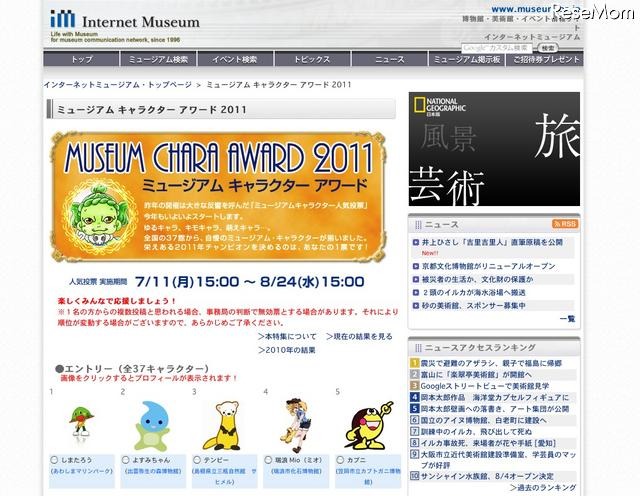Open カブニ yellow character image

(x=368, y=425)
